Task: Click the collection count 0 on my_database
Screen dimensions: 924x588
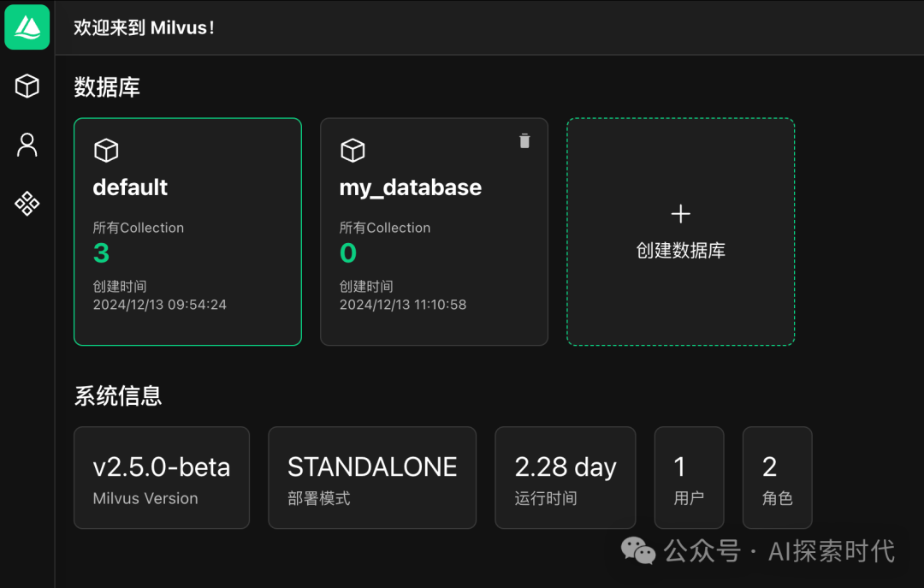Action: pos(348,253)
